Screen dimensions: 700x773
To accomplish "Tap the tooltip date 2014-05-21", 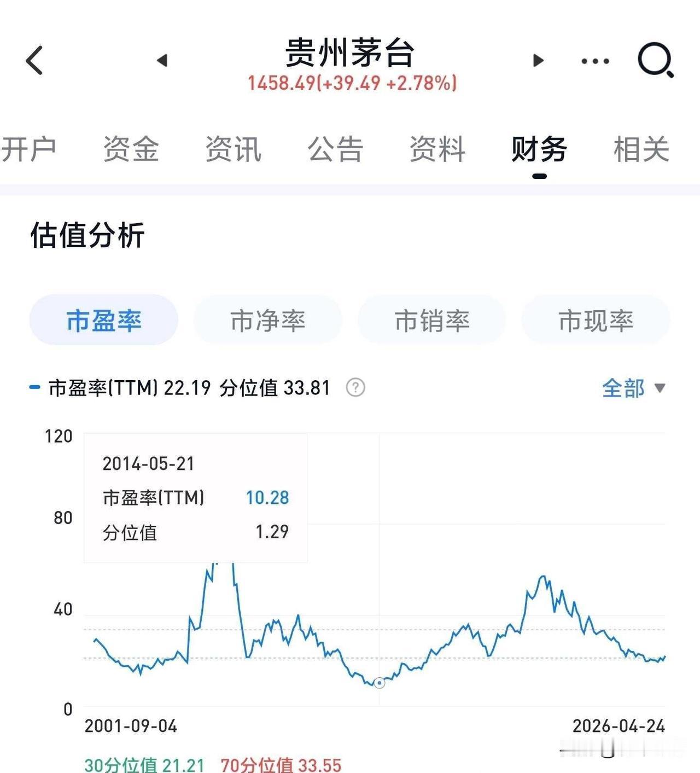I will [x=148, y=464].
